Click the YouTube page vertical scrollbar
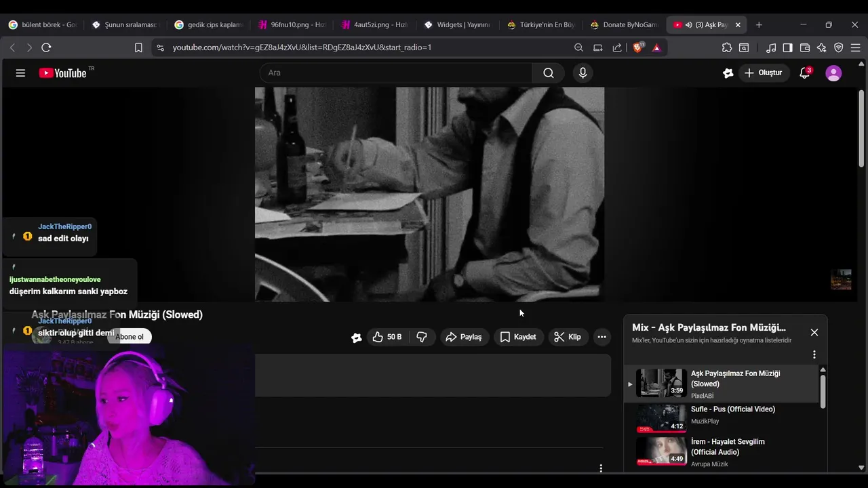Image resolution: width=868 pixels, height=488 pixels. [x=862, y=129]
